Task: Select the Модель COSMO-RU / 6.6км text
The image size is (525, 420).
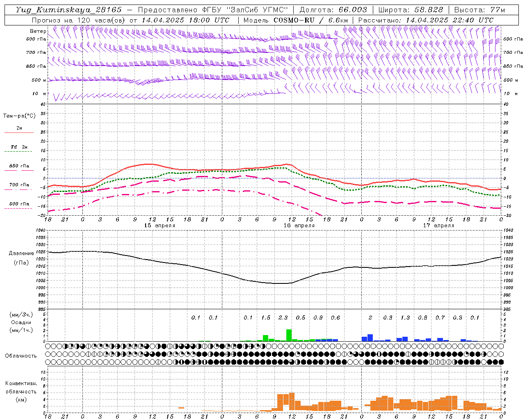Action: point(296,20)
